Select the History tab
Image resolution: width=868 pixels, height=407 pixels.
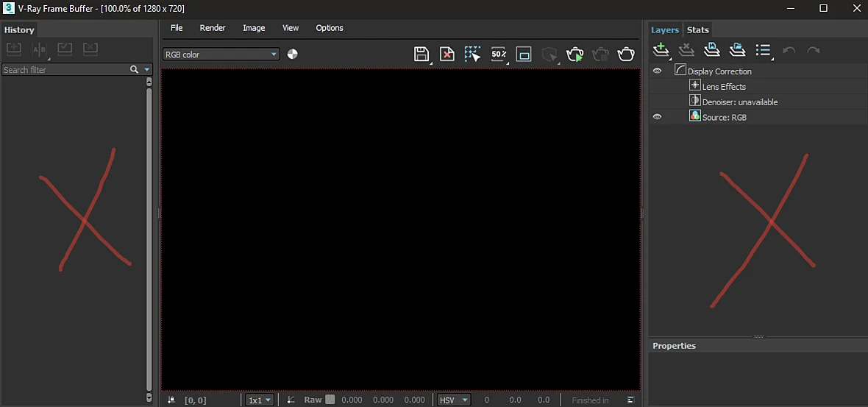click(19, 30)
